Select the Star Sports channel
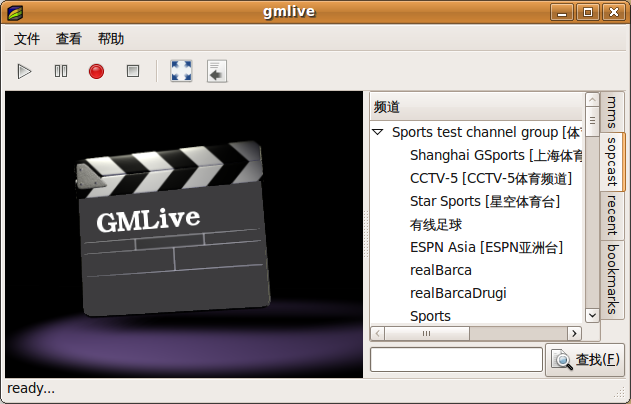Image resolution: width=631 pixels, height=404 pixels. 476,201
